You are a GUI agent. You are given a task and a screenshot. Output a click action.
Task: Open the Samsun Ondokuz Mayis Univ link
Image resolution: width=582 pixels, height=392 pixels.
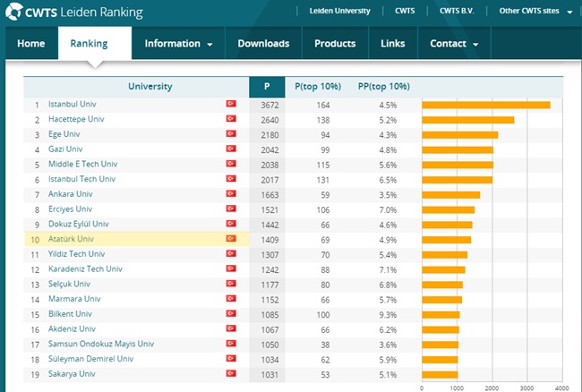pyautogui.click(x=101, y=345)
